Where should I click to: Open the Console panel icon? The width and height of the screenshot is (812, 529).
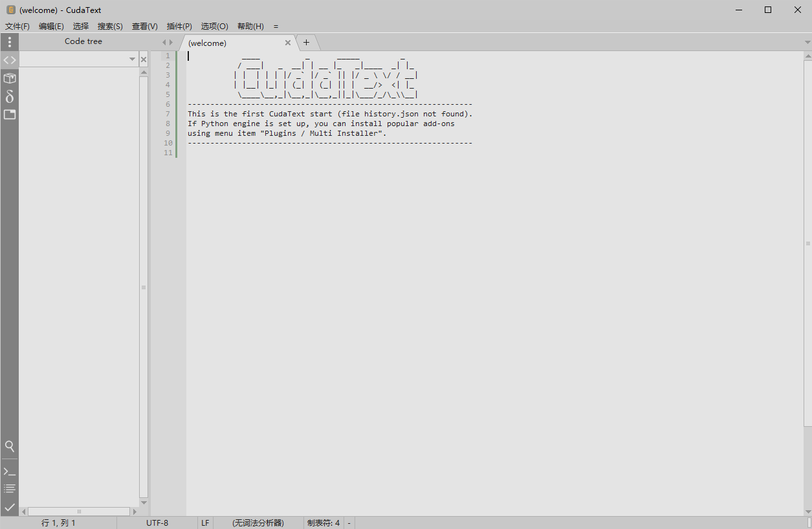click(10, 471)
